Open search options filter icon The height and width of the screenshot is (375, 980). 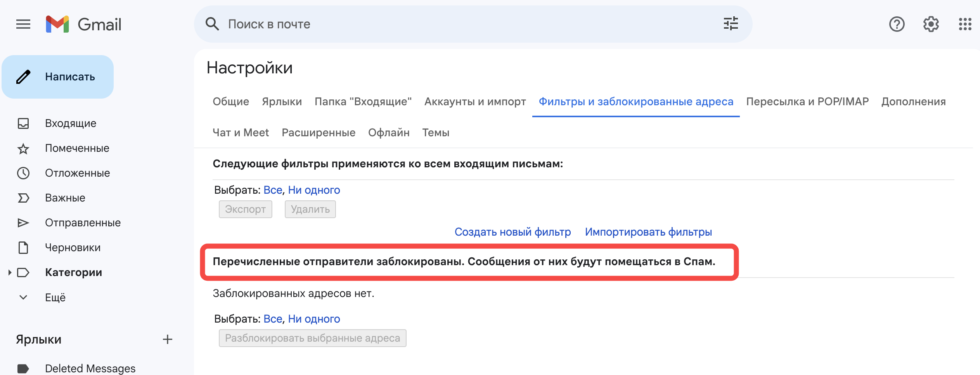coord(731,24)
